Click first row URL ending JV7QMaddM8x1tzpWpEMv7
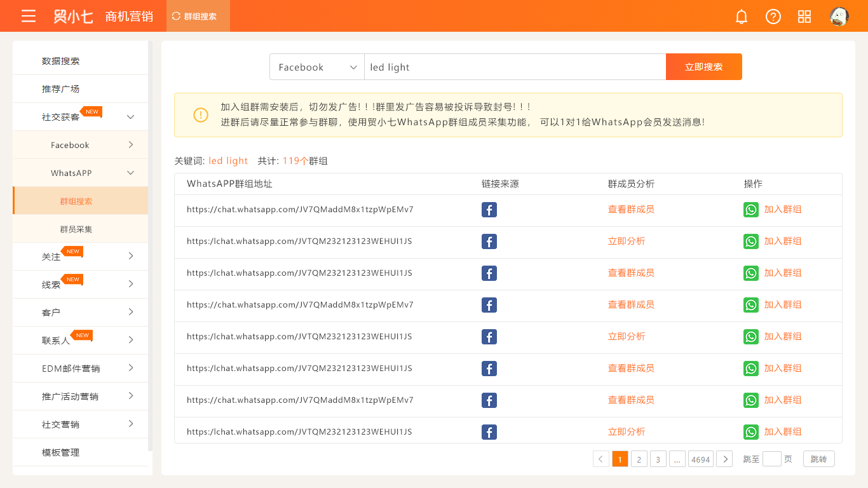Image resolution: width=868 pixels, height=488 pixels. [300, 209]
